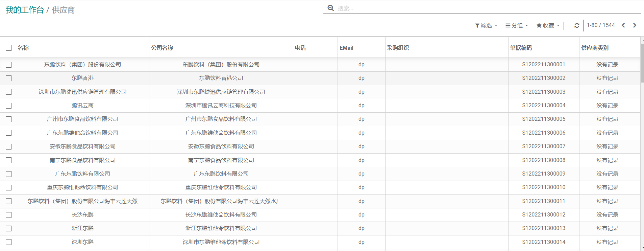This screenshot has height=251, width=644.
Task: Click name cell 广东东鹏饮料有限公司
Action: (x=82, y=174)
